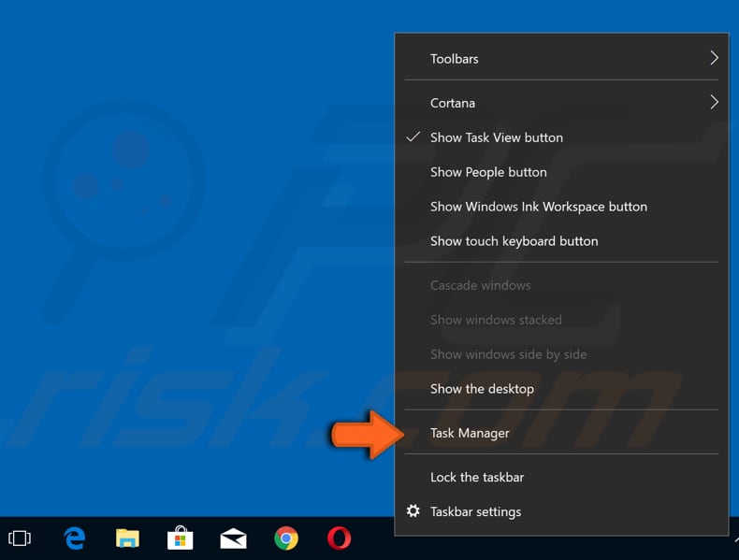This screenshot has height=560, width=739.
Task: Enable Show People button
Action: pyautogui.click(x=561, y=172)
